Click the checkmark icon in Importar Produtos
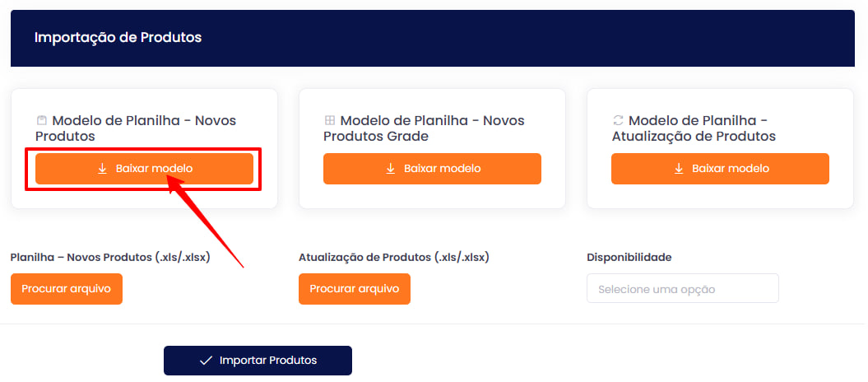Screen dimensions: 868x382 point(206,361)
